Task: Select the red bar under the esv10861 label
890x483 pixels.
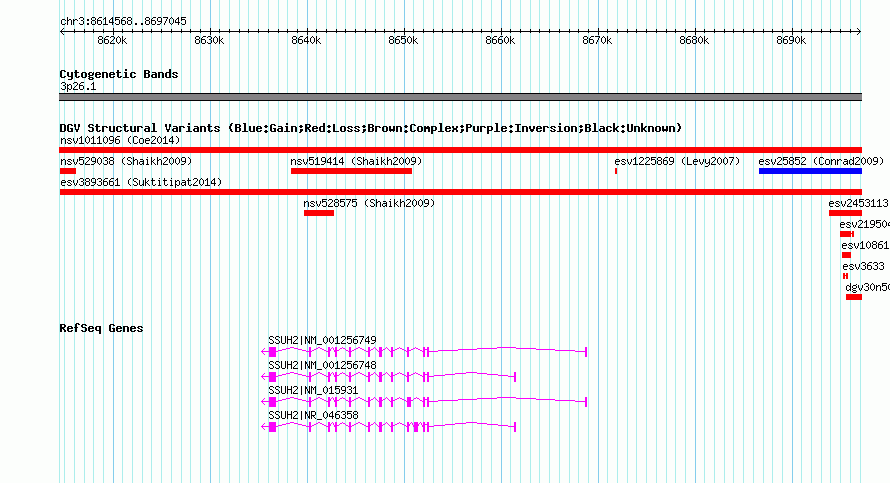Action: tap(846, 255)
